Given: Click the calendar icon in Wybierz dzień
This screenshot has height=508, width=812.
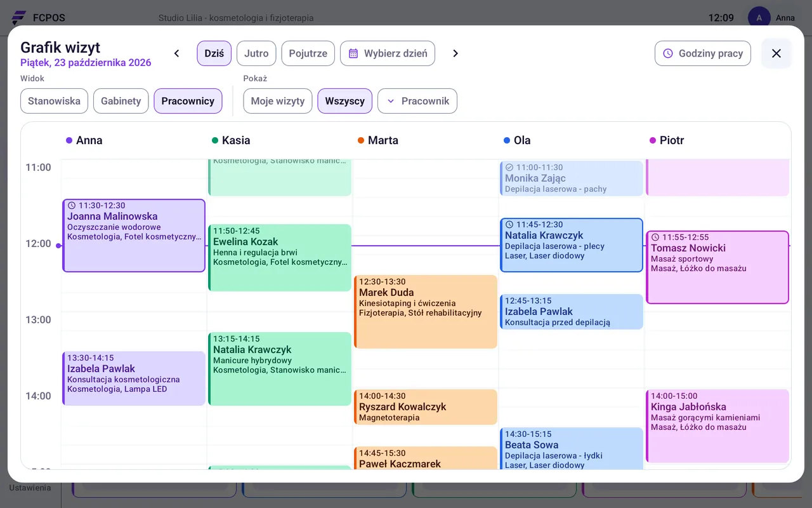Looking at the screenshot, I should (x=354, y=53).
